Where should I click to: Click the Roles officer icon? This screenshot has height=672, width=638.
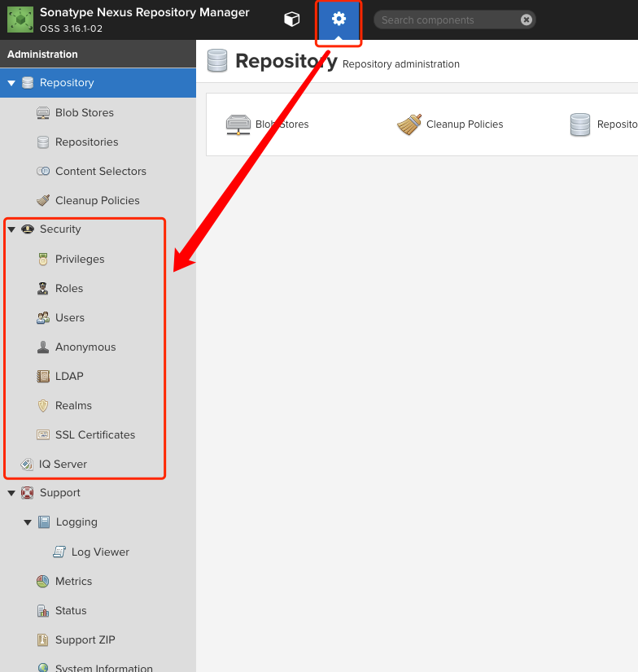coord(43,288)
